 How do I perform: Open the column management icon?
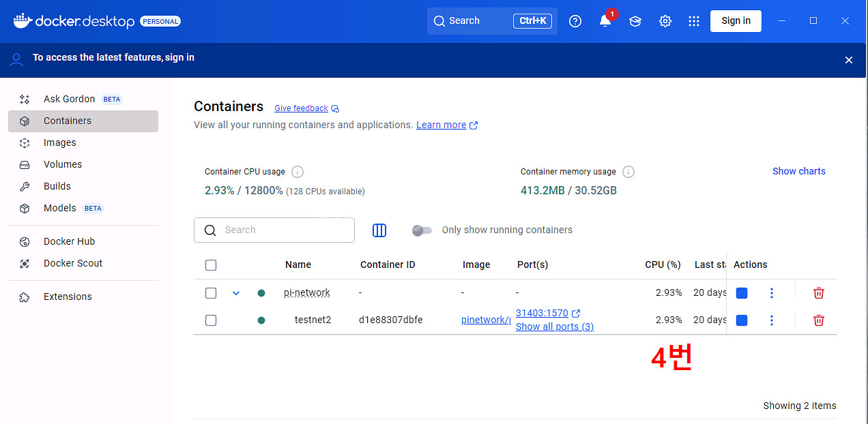(x=379, y=230)
